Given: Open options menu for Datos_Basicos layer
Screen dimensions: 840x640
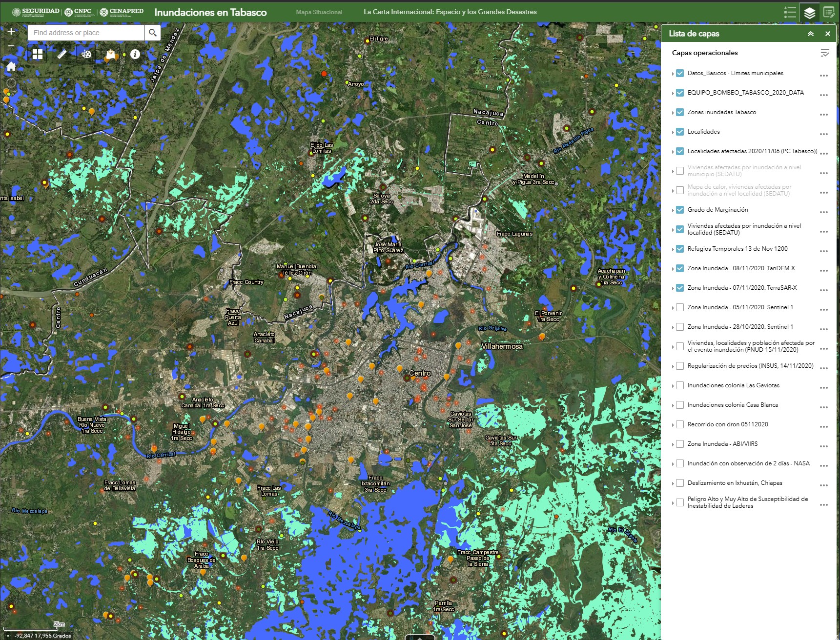Looking at the screenshot, I should [x=824, y=76].
